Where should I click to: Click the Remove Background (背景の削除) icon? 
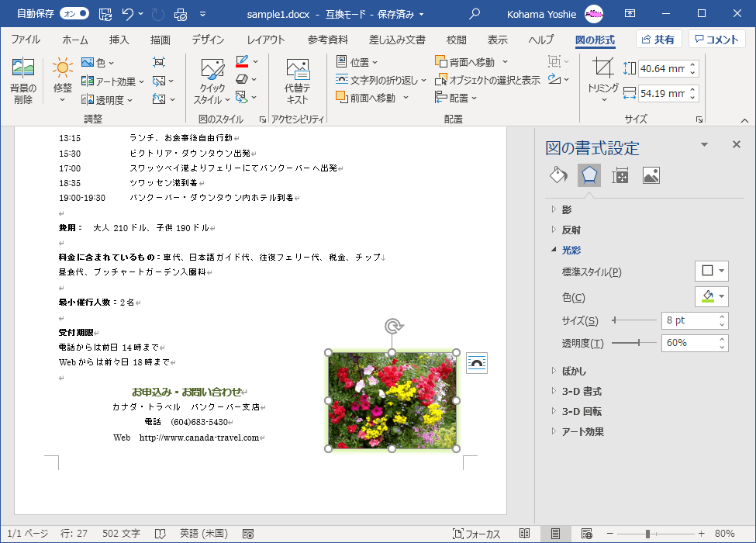pos(23,67)
